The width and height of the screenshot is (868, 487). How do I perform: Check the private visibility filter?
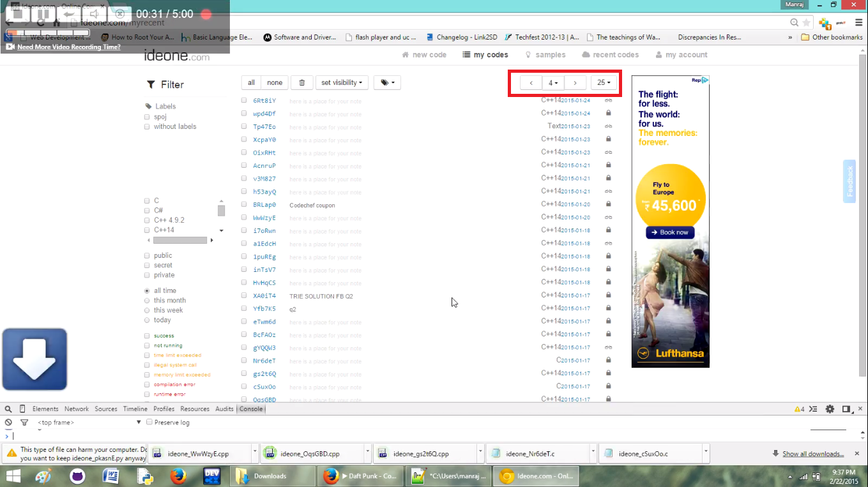147,276
